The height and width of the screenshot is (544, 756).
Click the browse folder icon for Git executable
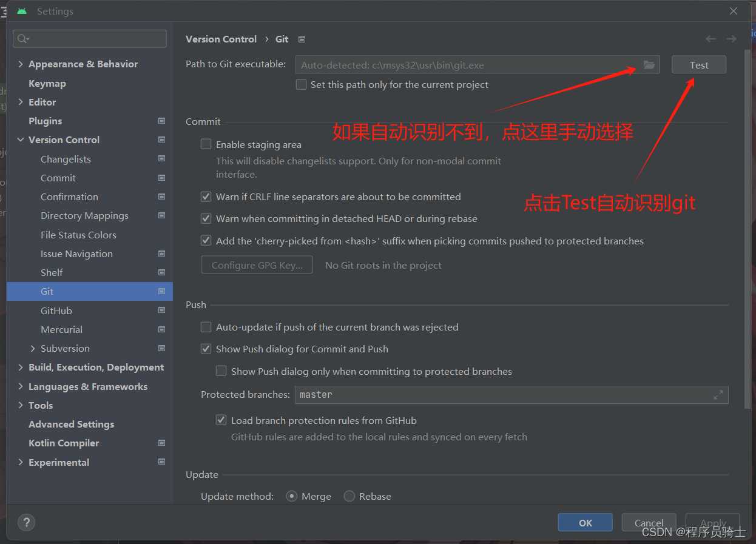(649, 65)
